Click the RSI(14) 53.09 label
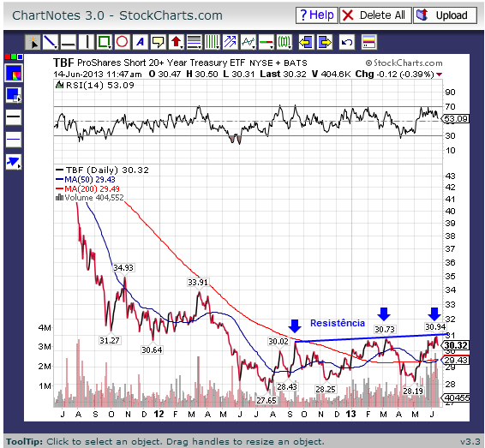Screen dimensions: 485x448 point(99,86)
